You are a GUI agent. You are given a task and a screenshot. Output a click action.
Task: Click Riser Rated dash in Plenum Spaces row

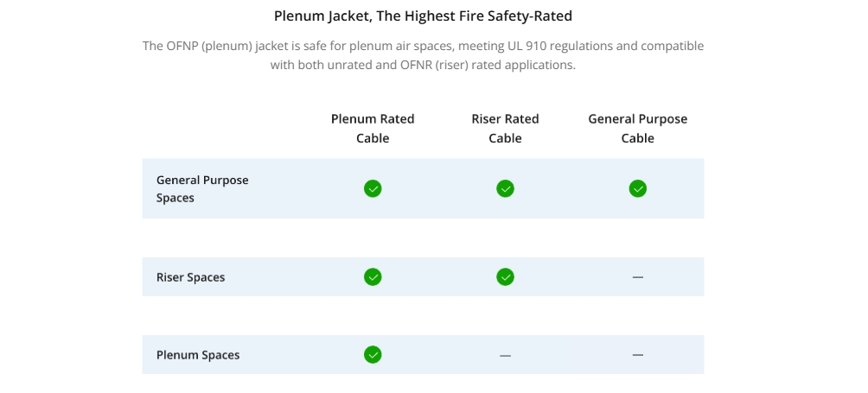pos(505,355)
